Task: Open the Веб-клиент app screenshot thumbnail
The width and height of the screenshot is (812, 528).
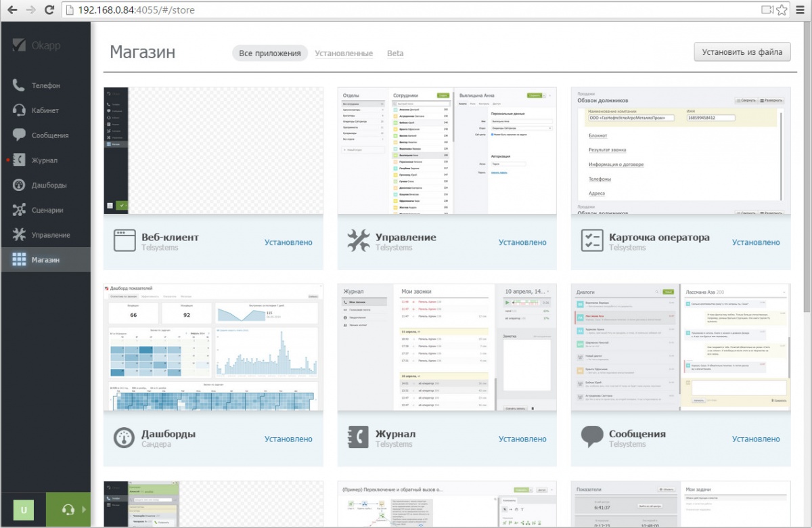Action: (x=213, y=150)
